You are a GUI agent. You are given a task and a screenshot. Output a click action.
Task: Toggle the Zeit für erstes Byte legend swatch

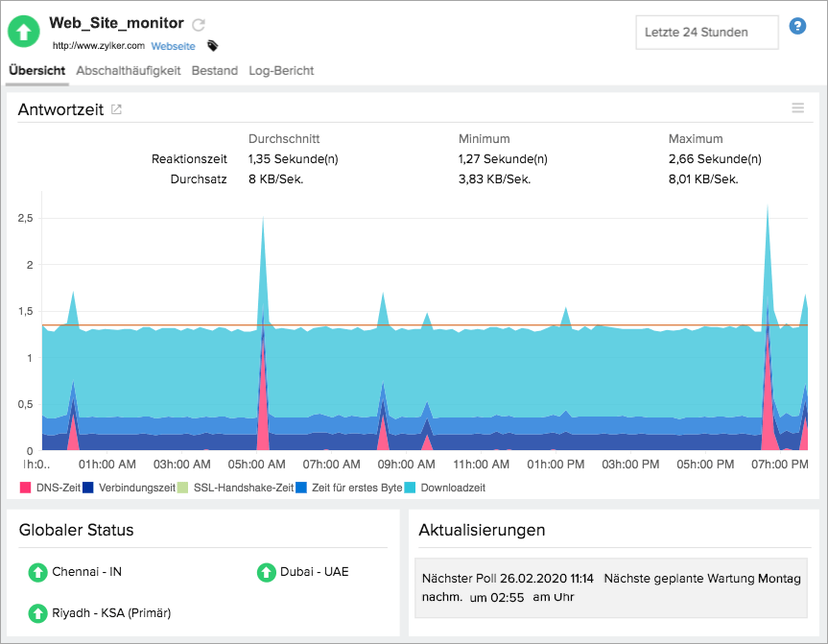pos(301,488)
